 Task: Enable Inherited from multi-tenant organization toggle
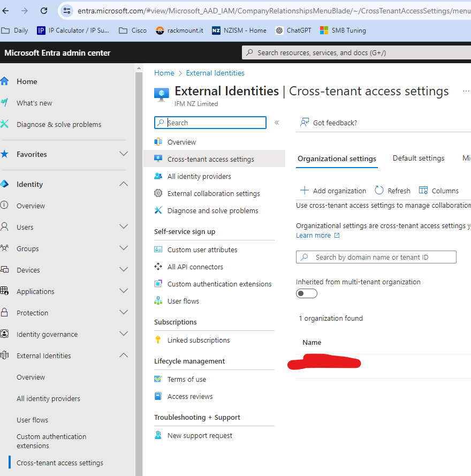(306, 293)
